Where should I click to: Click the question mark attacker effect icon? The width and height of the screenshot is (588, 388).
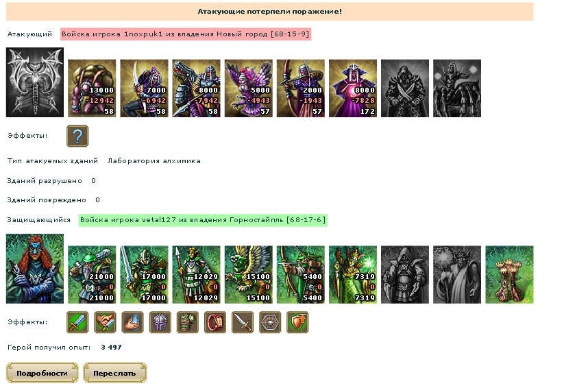77,136
